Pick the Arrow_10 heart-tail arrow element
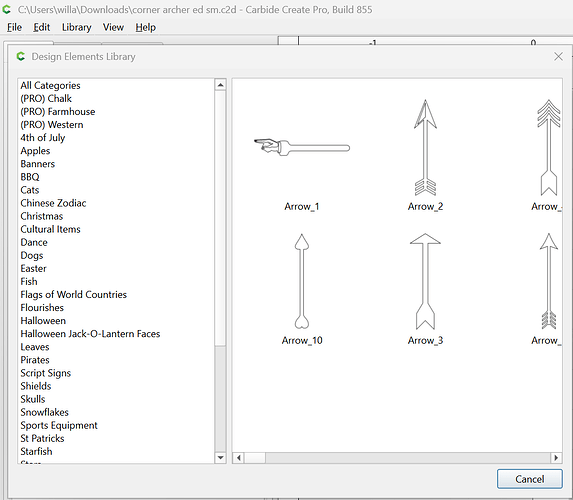Viewport: 573px width, 500px height. click(302, 281)
